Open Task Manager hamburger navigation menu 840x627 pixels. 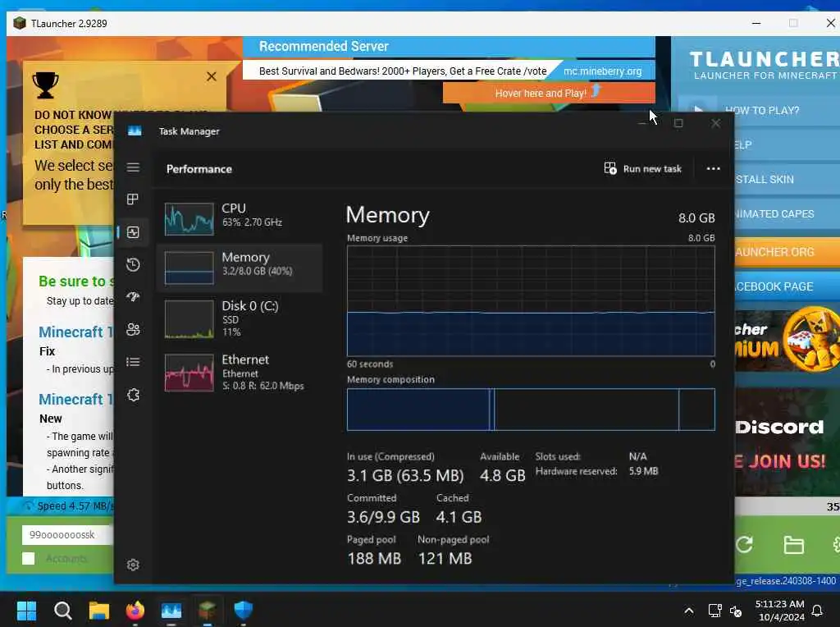[x=134, y=167]
